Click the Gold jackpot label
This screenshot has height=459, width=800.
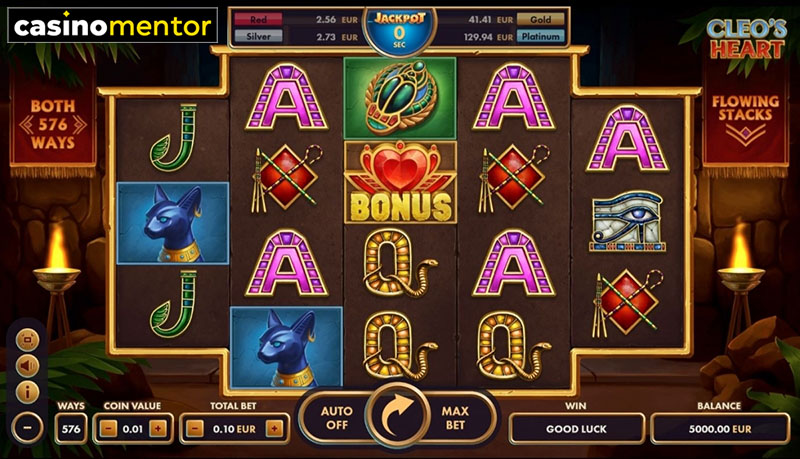(x=540, y=19)
